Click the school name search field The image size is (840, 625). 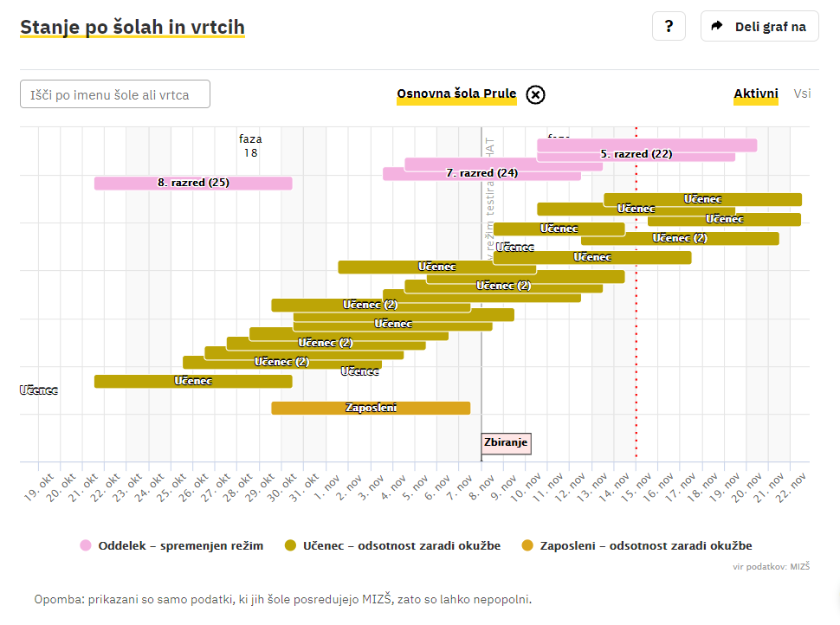tap(115, 94)
